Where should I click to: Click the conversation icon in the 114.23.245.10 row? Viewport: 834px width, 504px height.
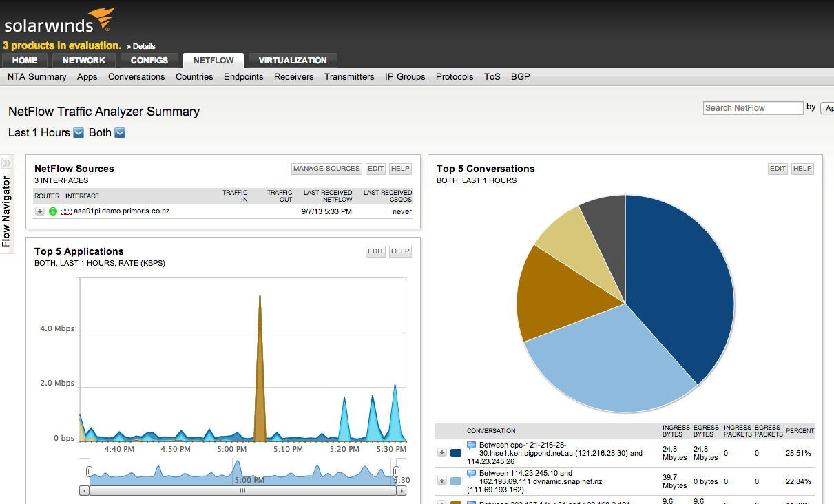point(472,474)
